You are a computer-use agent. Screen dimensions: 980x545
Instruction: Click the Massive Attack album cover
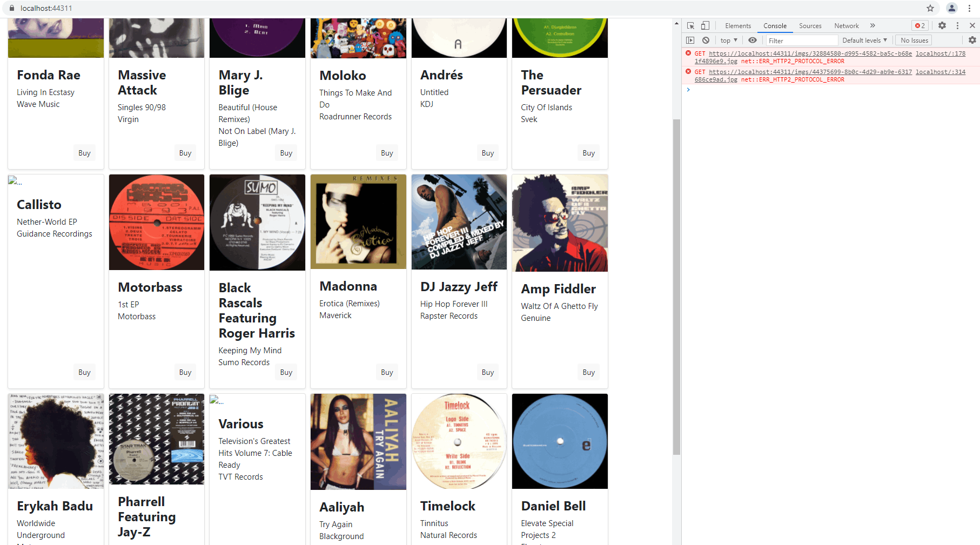(x=157, y=38)
